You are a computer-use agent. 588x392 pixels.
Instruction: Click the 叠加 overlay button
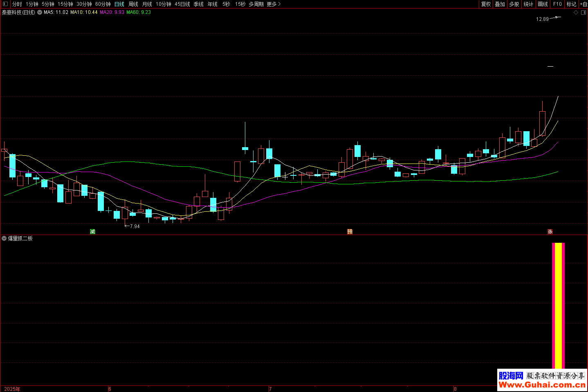(x=500, y=4)
